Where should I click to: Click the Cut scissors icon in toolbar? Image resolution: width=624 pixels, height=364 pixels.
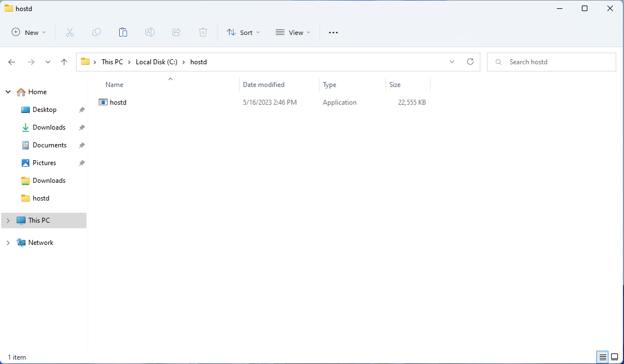pos(70,33)
